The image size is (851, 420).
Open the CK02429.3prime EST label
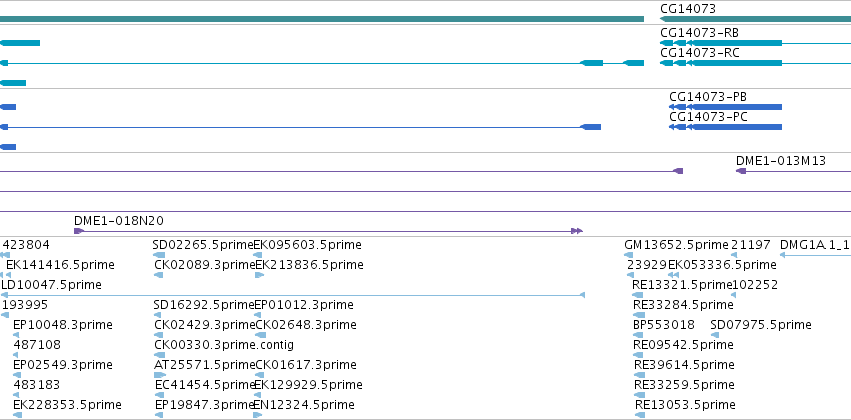pos(205,325)
